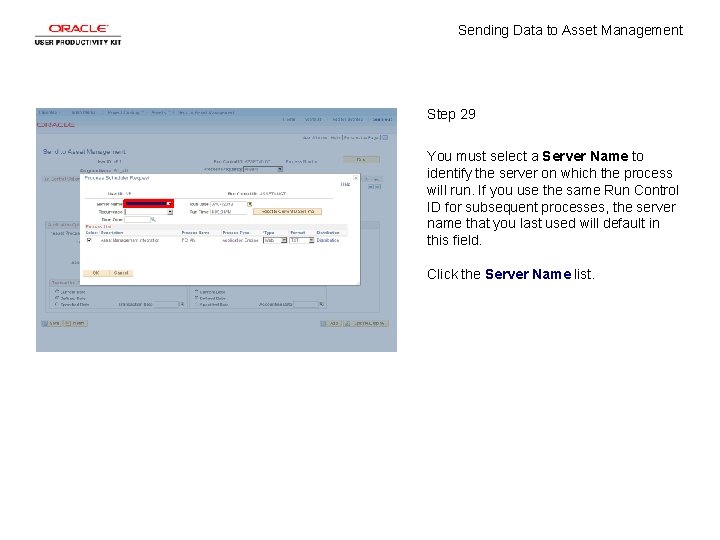Click the Time Zone lookup magnifier icon
Screen dimensions: 720x540
tap(153, 219)
